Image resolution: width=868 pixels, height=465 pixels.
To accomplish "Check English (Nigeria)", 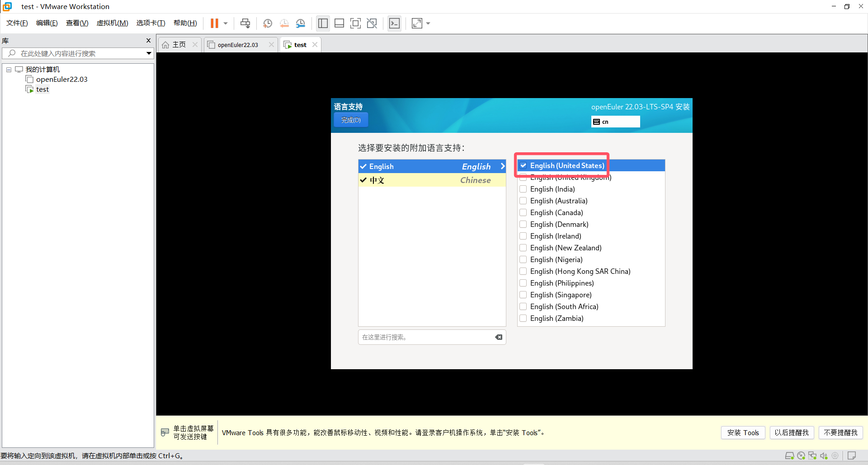I will [x=523, y=259].
